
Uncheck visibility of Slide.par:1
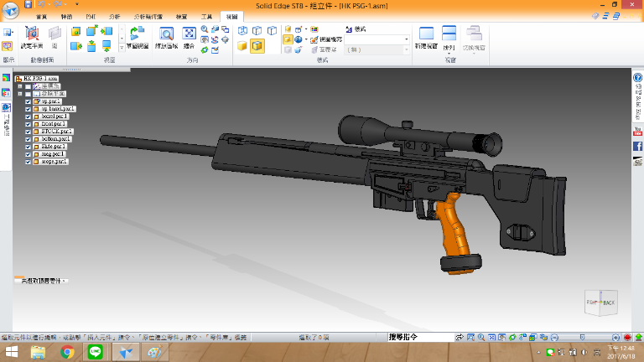coord(28,147)
